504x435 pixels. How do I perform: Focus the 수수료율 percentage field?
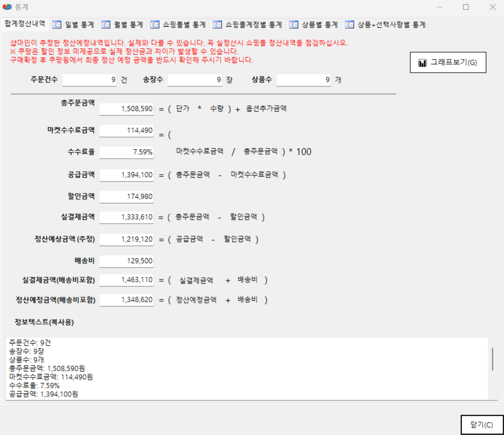point(126,152)
